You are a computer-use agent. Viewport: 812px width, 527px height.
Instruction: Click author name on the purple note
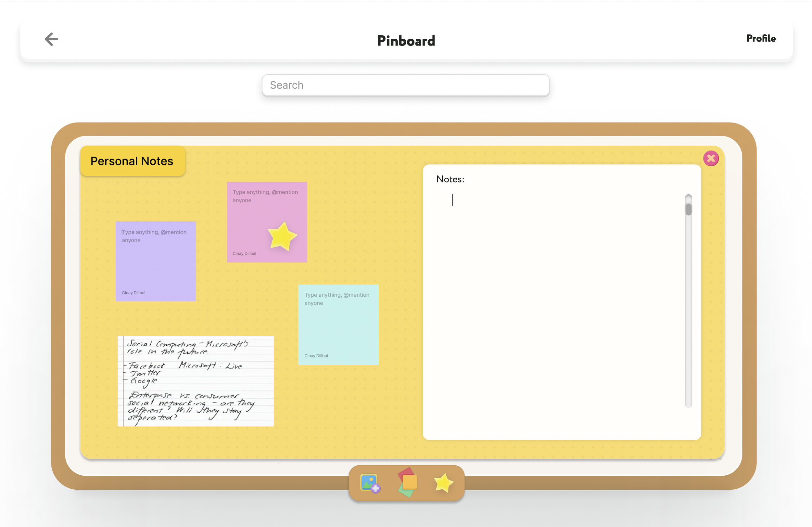tap(133, 293)
